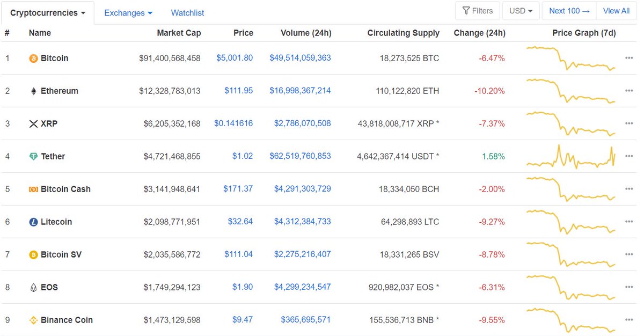
Task: Click Tether change value 1.58%
Action: pos(493,156)
